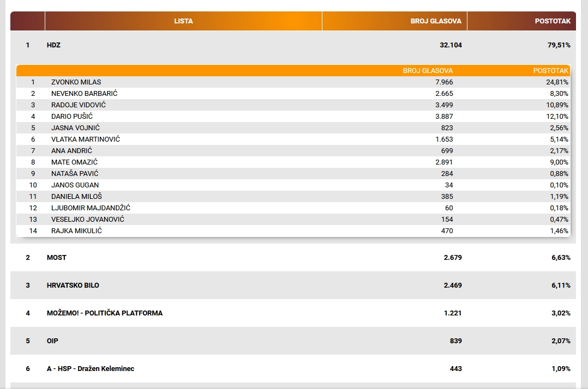This screenshot has width=588, height=389.
Task: Click the 24,81% percentage cell
Action: pyautogui.click(x=557, y=82)
